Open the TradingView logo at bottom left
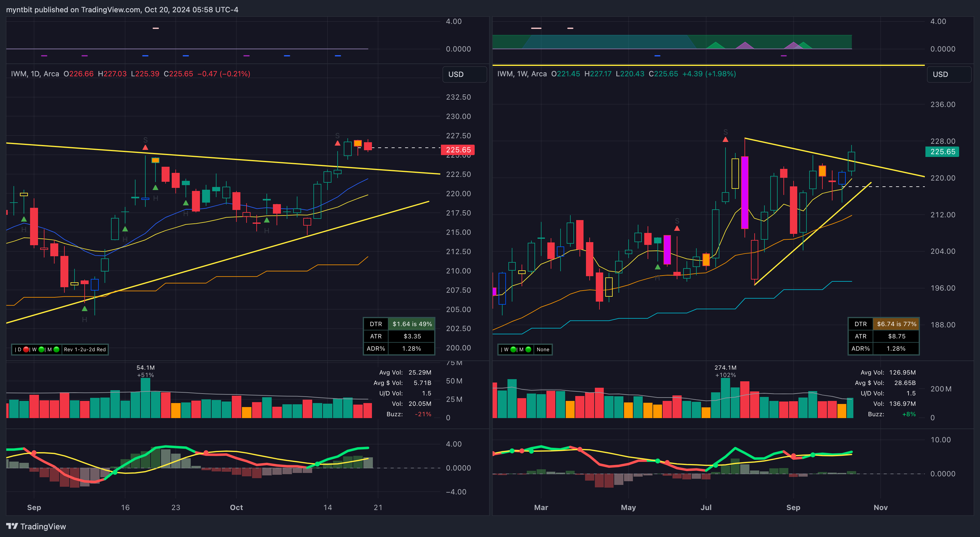The image size is (980, 537). click(x=36, y=526)
